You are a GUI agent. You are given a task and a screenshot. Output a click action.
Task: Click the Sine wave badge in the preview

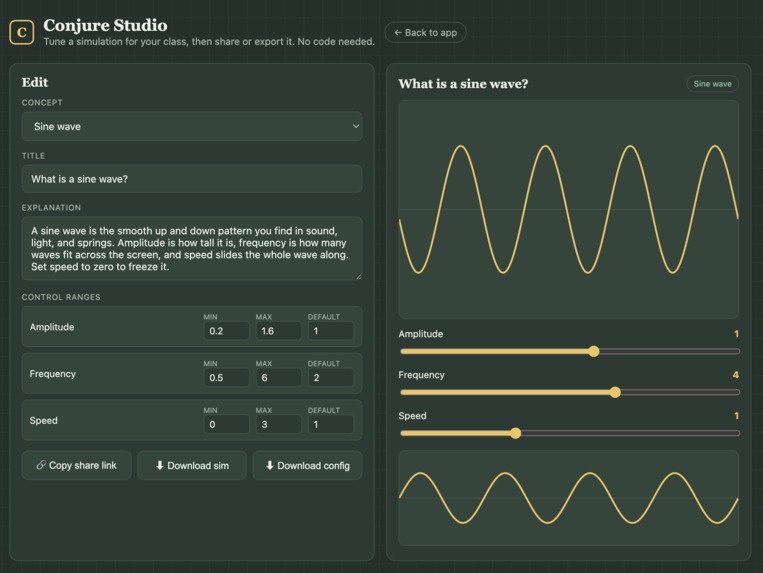712,84
